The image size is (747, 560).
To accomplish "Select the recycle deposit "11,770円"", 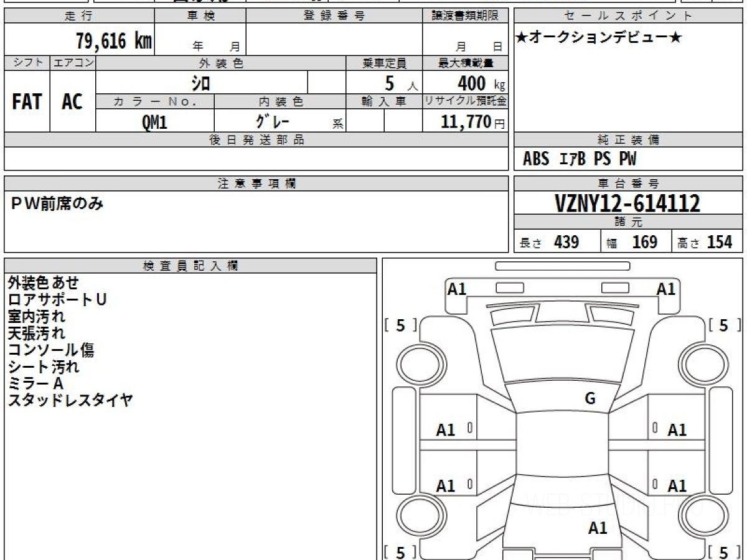I will pos(473,121).
